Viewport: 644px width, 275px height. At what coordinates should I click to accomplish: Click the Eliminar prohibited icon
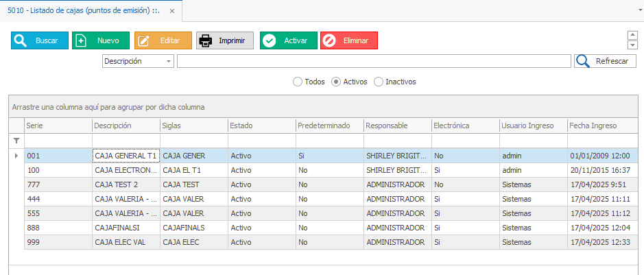tap(329, 40)
